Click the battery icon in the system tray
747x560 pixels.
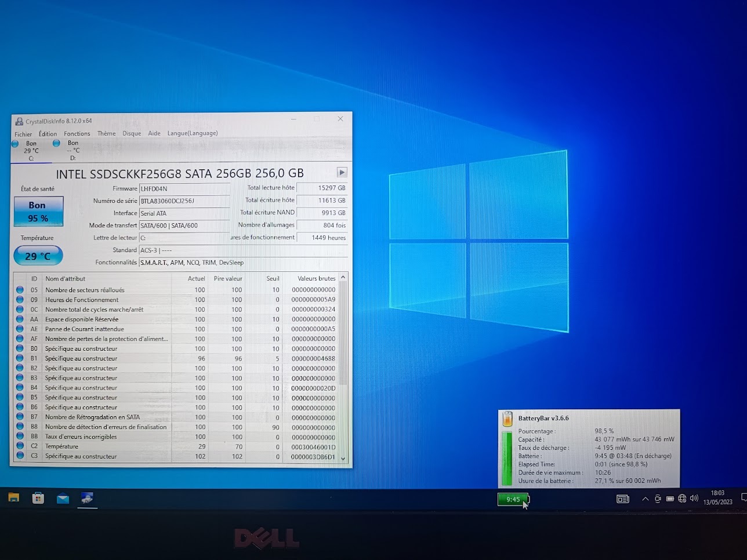(670, 499)
